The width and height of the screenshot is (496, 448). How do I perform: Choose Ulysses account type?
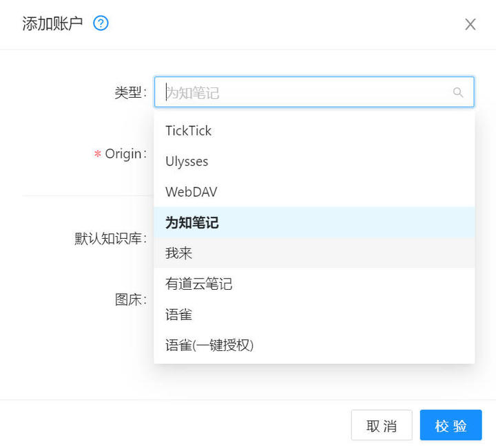314,161
